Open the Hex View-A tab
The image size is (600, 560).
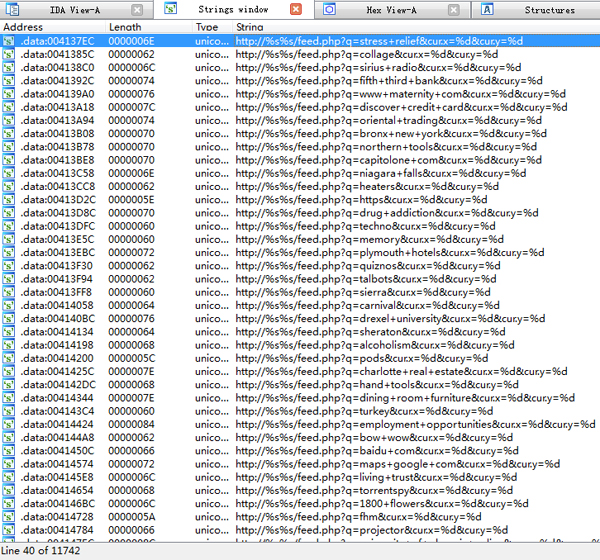click(391, 10)
